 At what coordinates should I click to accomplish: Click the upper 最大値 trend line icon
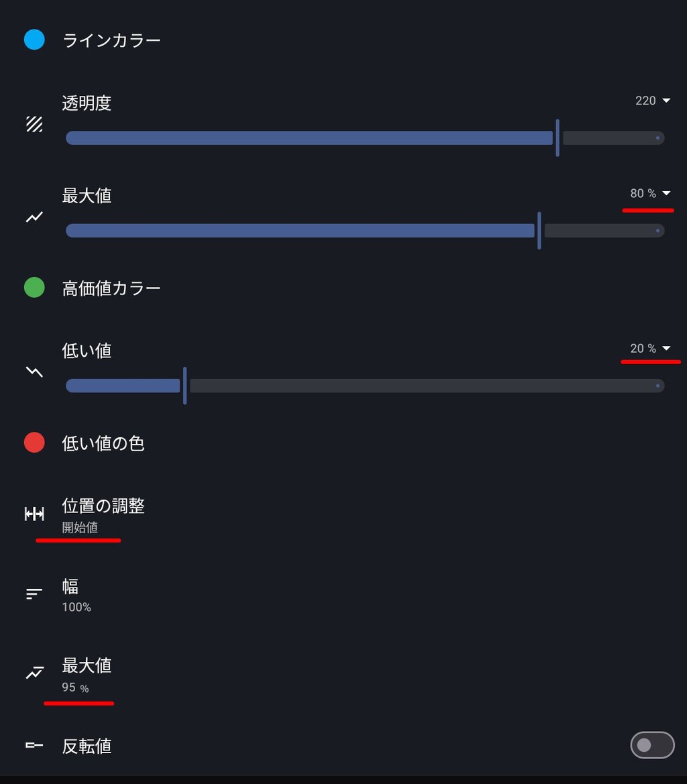(x=34, y=217)
